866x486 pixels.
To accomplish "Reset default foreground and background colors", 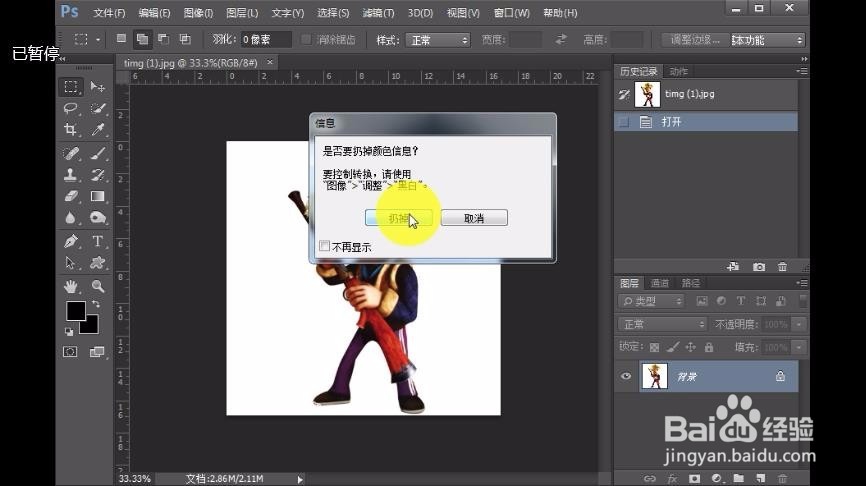I will point(69,331).
